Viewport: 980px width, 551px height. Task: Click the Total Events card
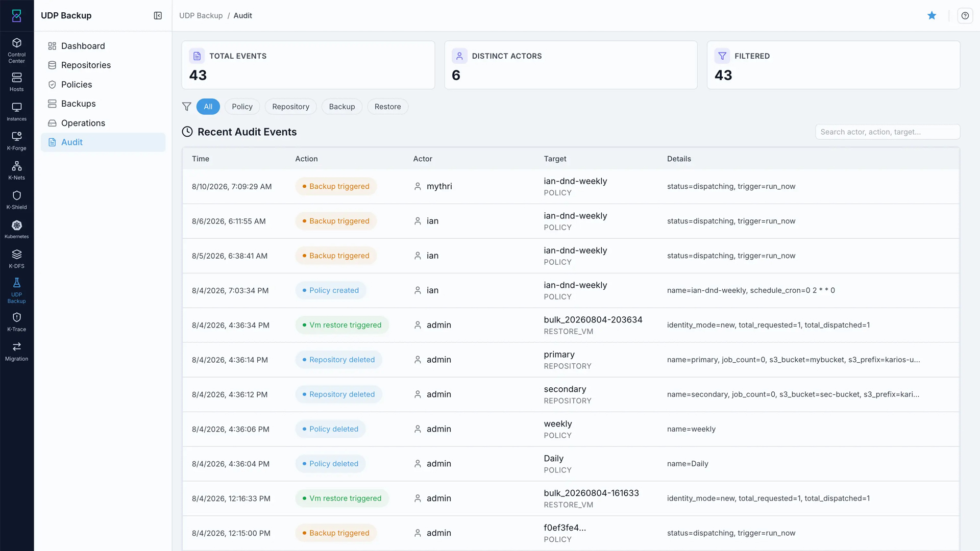click(x=308, y=65)
